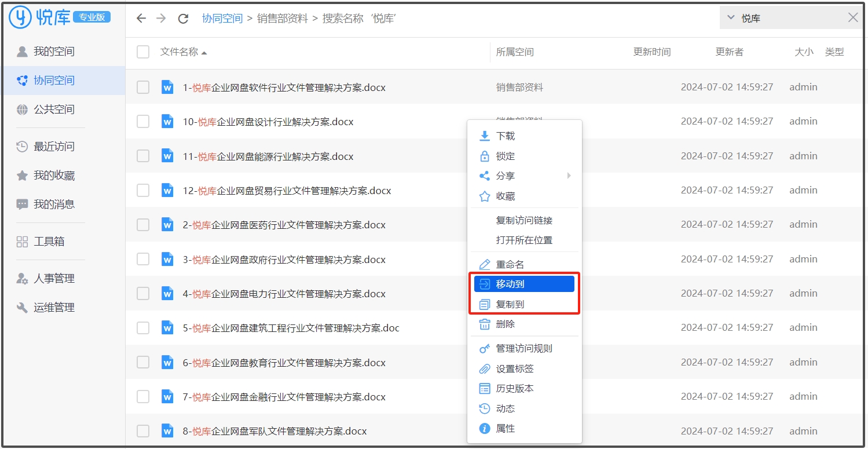Toggle the select-all checkbox in header

click(x=143, y=52)
